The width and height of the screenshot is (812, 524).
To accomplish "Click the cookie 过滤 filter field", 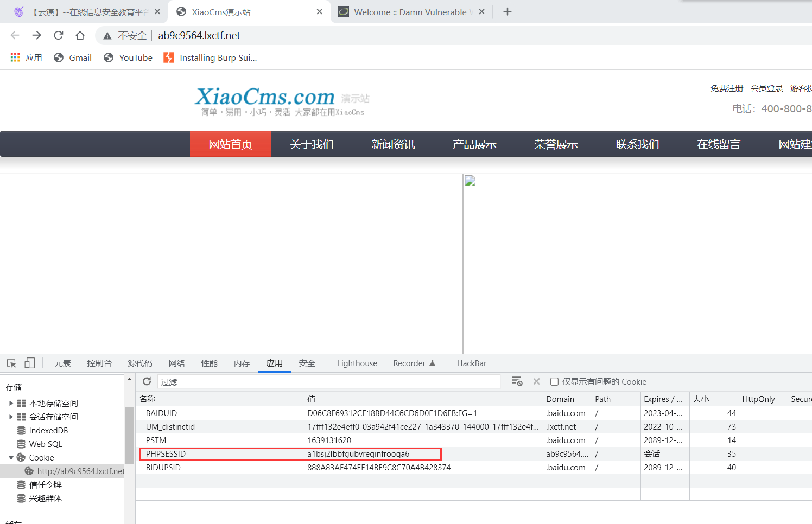I will tap(329, 382).
